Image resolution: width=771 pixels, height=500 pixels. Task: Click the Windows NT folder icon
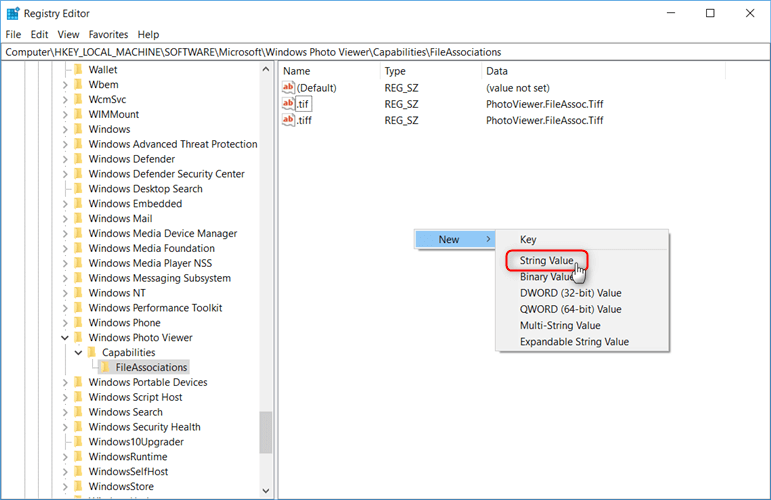78,293
